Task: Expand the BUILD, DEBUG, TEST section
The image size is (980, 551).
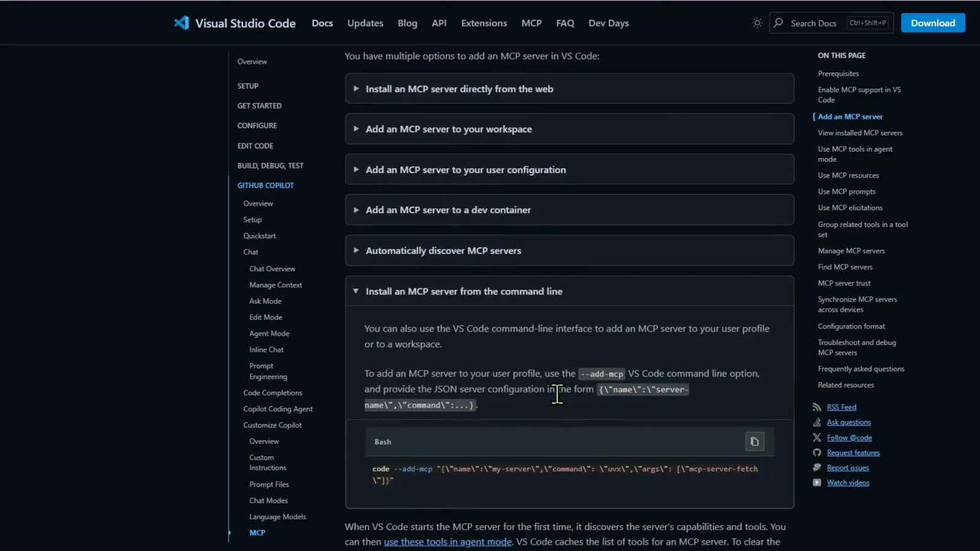Action: [x=270, y=166]
